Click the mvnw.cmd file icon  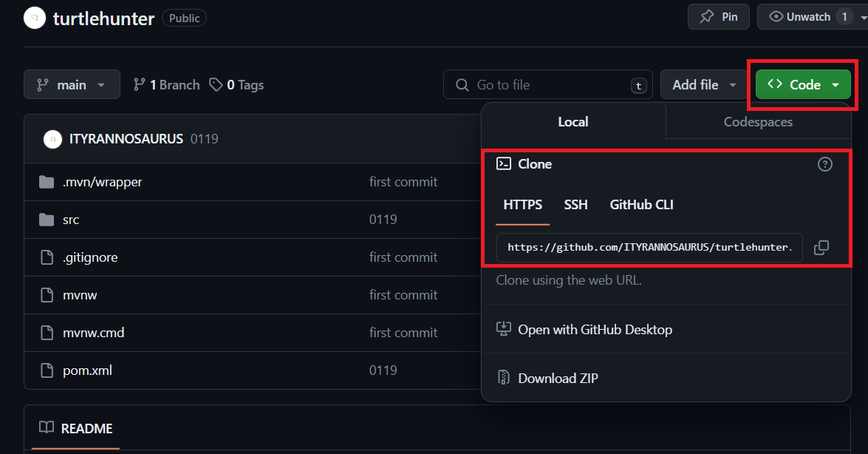(x=47, y=333)
